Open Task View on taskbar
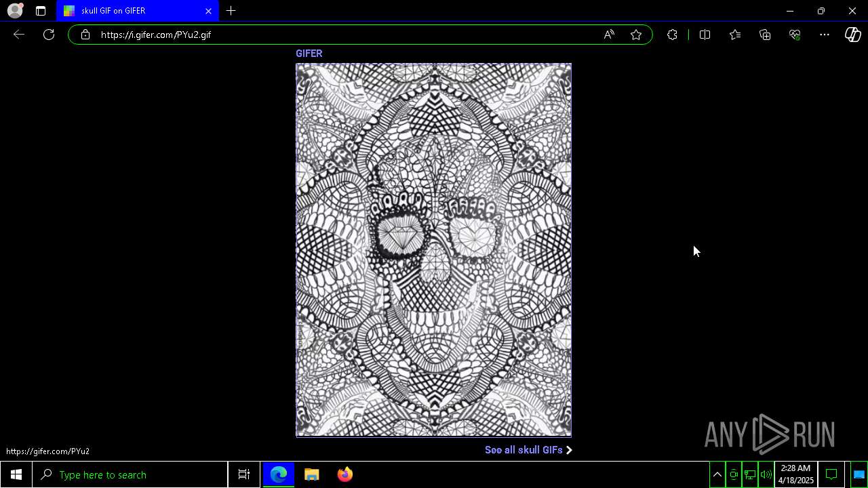868x488 pixels. 244,474
